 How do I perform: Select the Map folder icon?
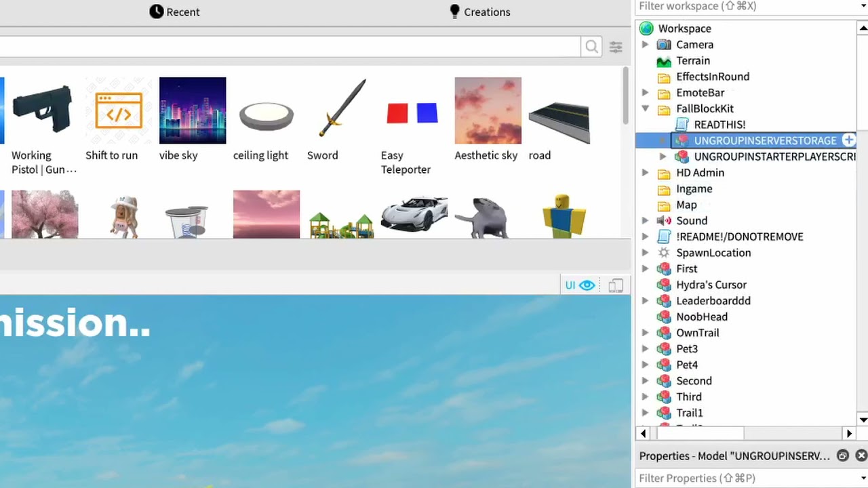[664, 205]
